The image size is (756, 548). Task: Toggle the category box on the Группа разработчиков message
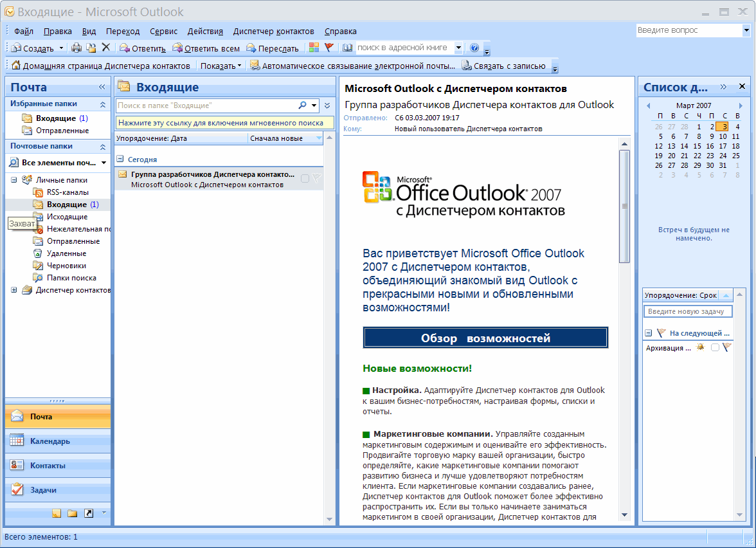pyautogui.click(x=305, y=179)
